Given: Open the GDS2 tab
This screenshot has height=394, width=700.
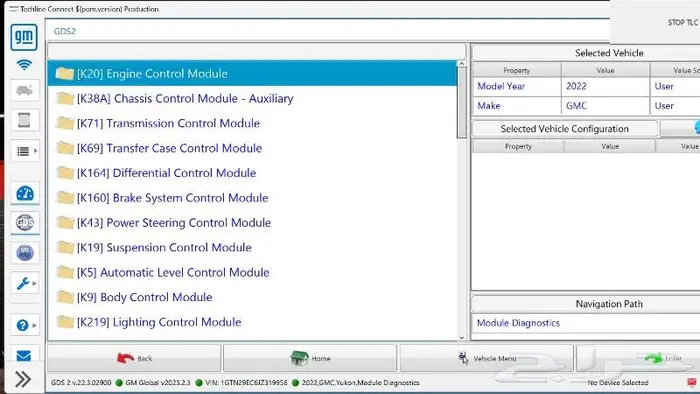Looking at the screenshot, I should pos(65,31).
